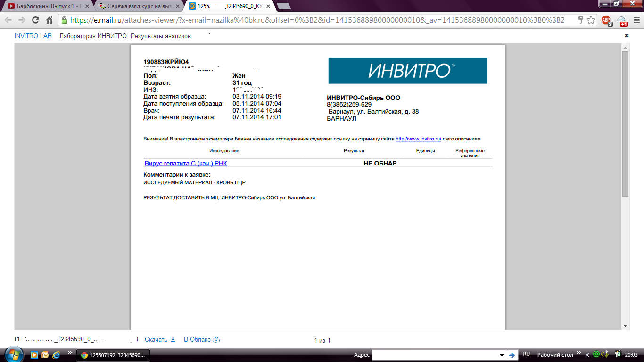Screen dimensions: 644x362
Task: Click the 190883ЖРЙЮ4 order number
Action: pos(166,62)
